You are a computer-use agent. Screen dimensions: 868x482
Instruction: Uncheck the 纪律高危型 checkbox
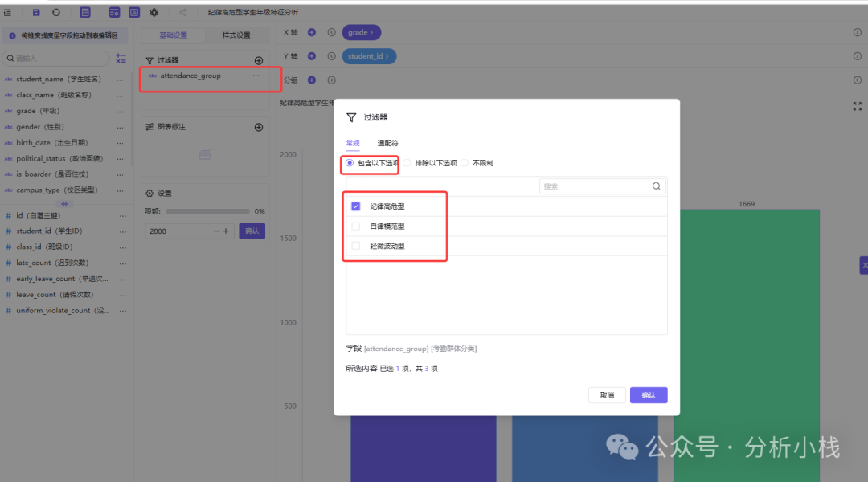355,206
